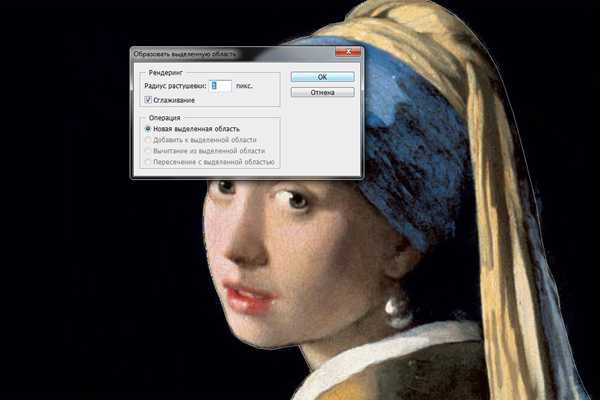Close the Образовать выделенную область dialog
Image resolution: width=600 pixels, height=400 pixels.
click(348, 52)
